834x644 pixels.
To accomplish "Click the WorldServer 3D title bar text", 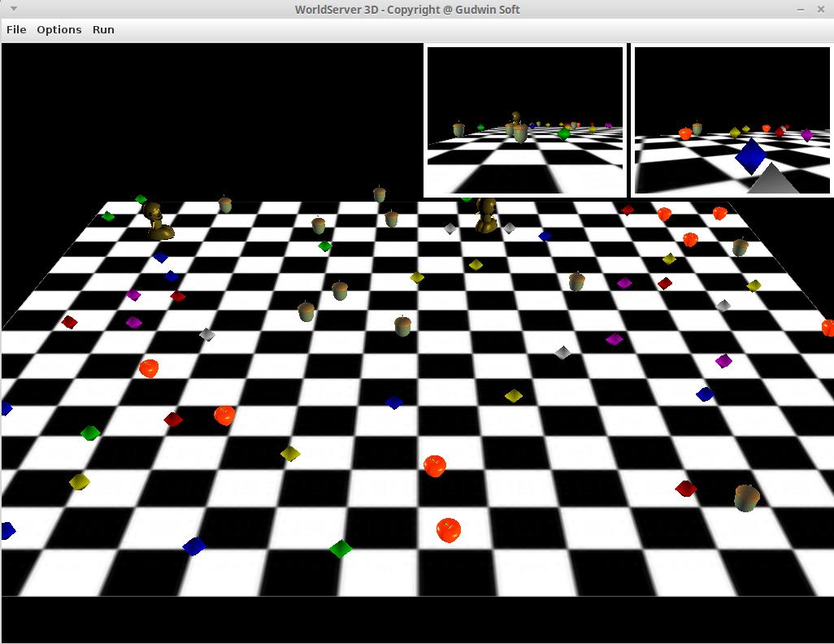I will (407, 10).
